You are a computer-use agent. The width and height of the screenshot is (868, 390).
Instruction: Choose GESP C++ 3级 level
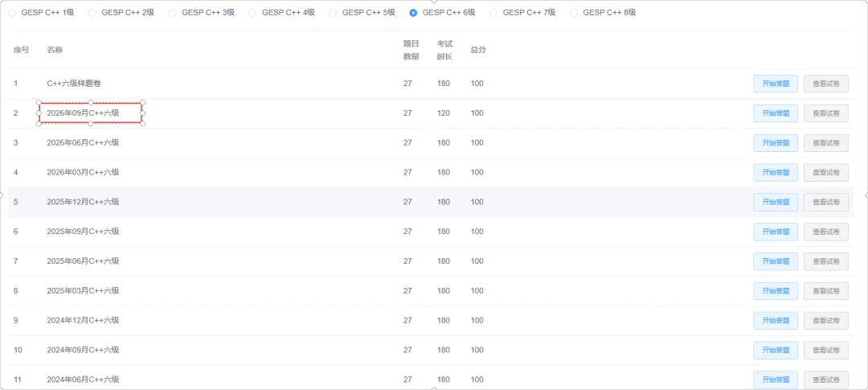pyautogui.click(x=173, y=13)
